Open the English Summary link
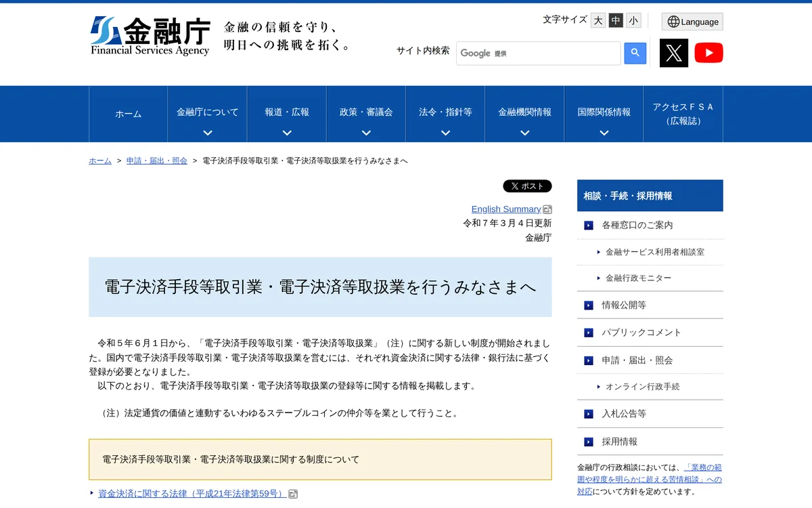The image size is (812, 508). 506,209
